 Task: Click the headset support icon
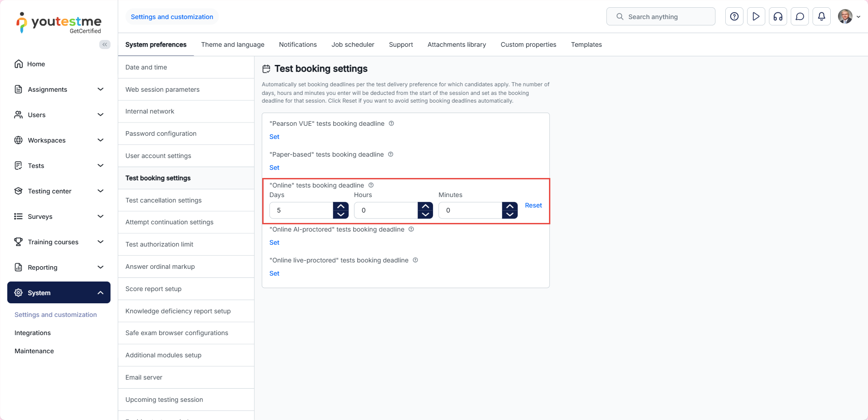(778, 17)
